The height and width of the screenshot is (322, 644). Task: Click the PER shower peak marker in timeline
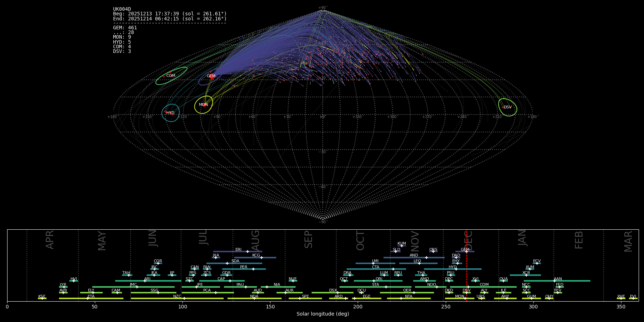pyautogui.click(x=253, y=269)
